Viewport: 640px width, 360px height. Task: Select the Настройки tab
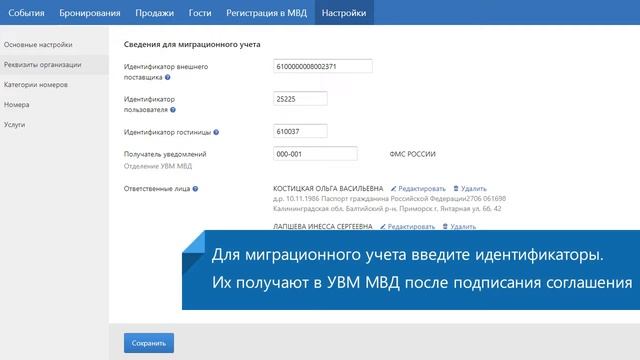[x=344, y=13]
